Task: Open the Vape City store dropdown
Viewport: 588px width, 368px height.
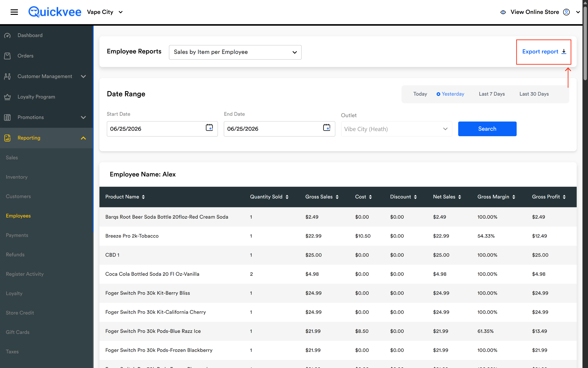Action: click(105, 12)
